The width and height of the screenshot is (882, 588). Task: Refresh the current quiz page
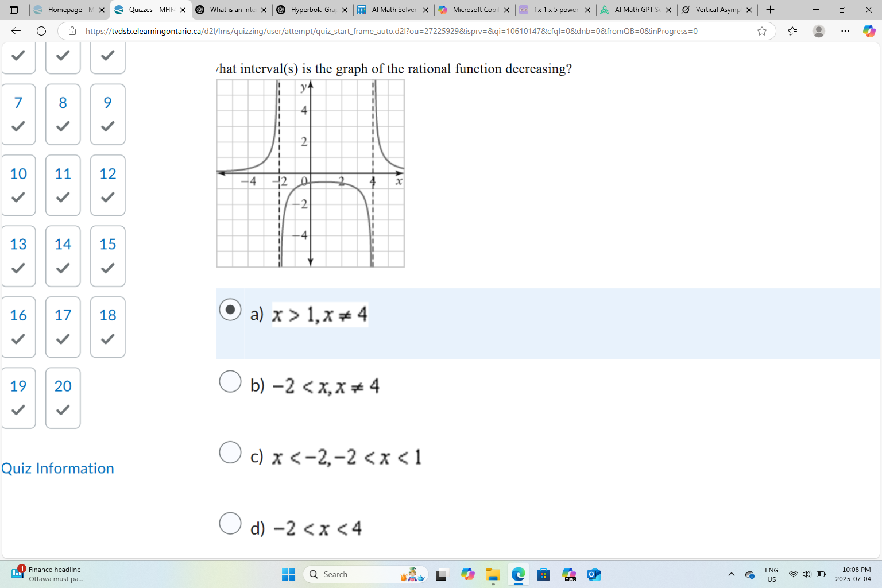click(x=41, y=32)
